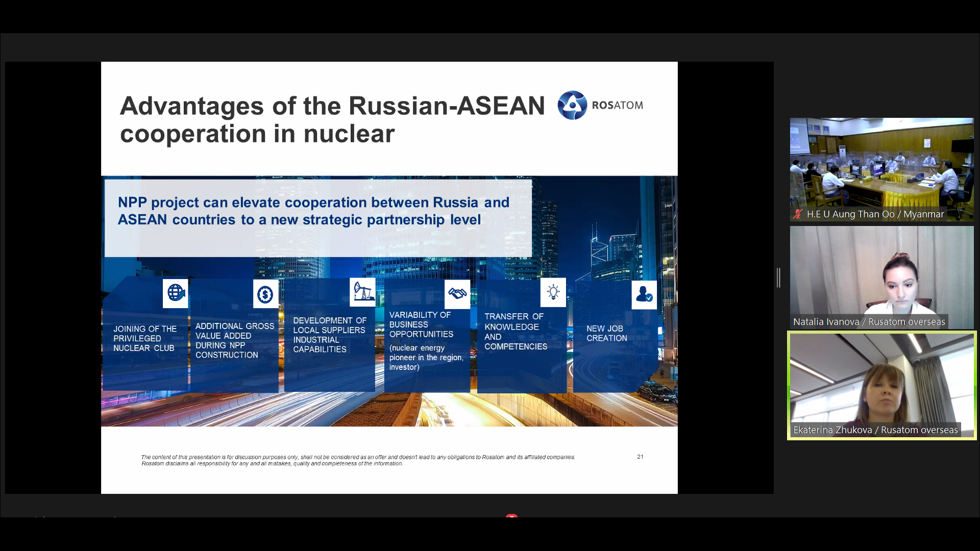Click the handshake icon above Variability of Business Opportunities

coord(457,294)
